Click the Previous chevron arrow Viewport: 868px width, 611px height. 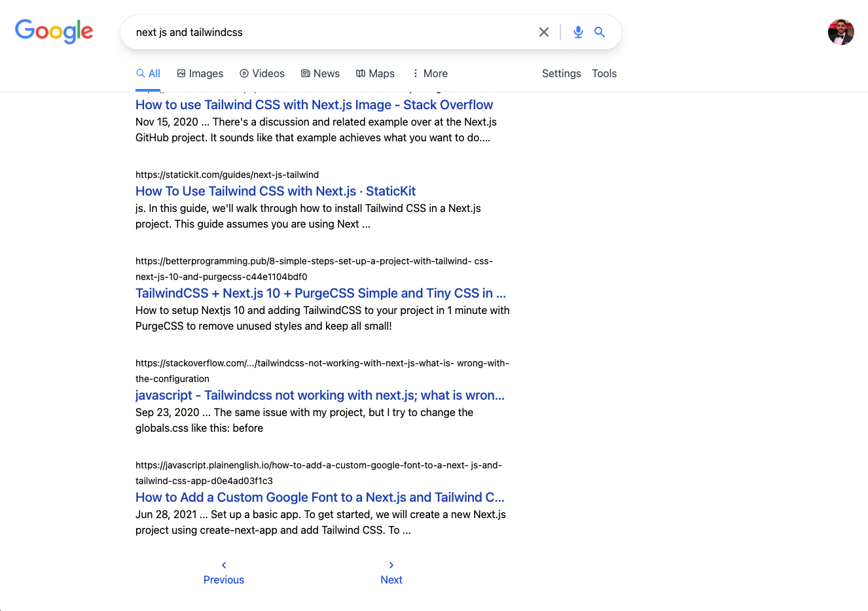pos(224,565)
